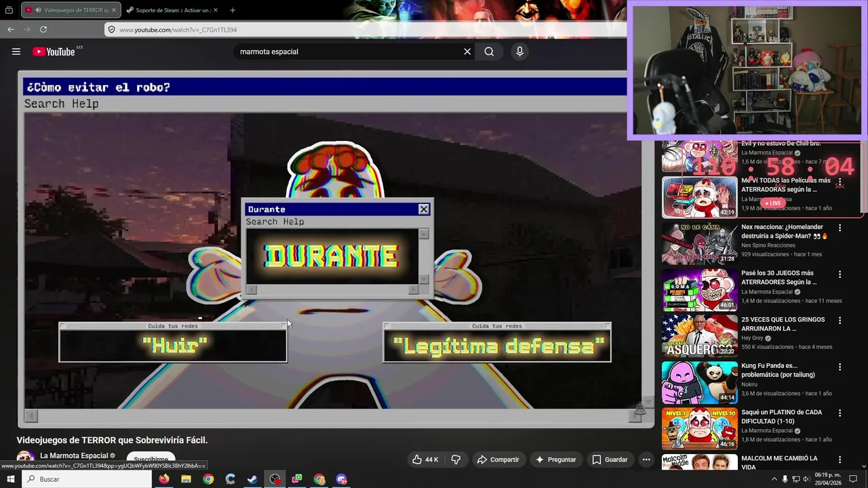
Task: Click the browser address bar
Action: [366, 30]
